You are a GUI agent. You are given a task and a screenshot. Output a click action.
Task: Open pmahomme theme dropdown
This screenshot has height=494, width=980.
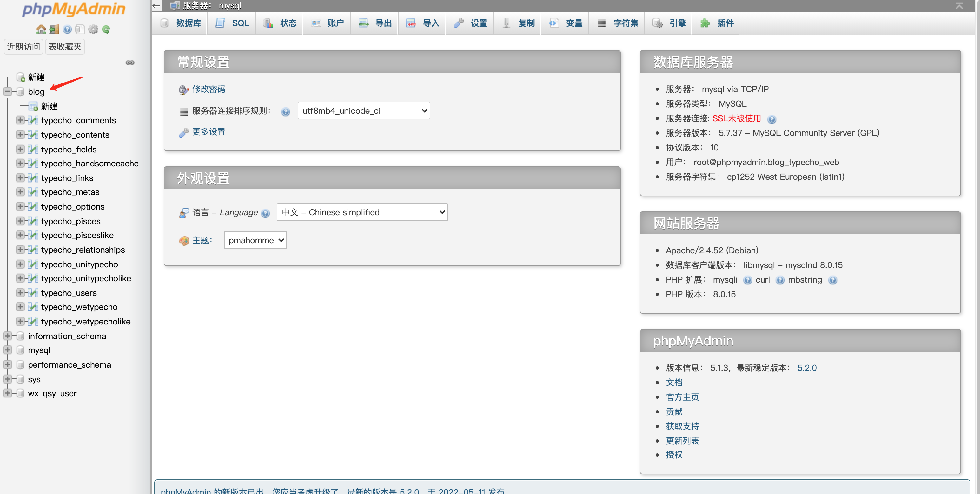[255, 241]
